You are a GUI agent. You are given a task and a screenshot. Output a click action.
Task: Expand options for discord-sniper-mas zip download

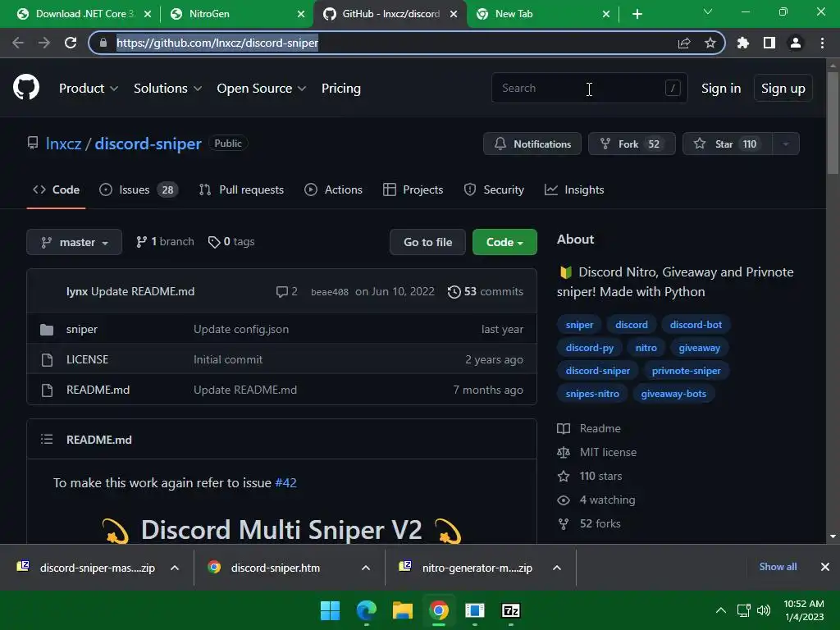(175, 568)
